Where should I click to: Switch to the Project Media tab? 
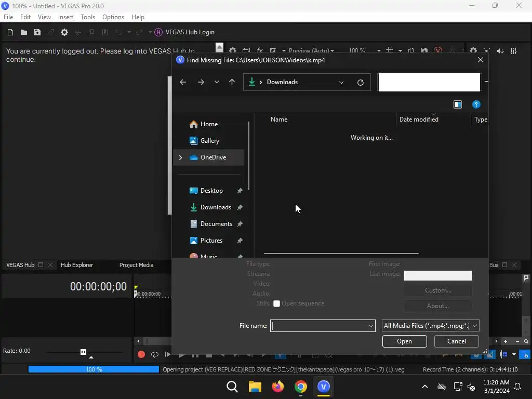click(137, 265)
